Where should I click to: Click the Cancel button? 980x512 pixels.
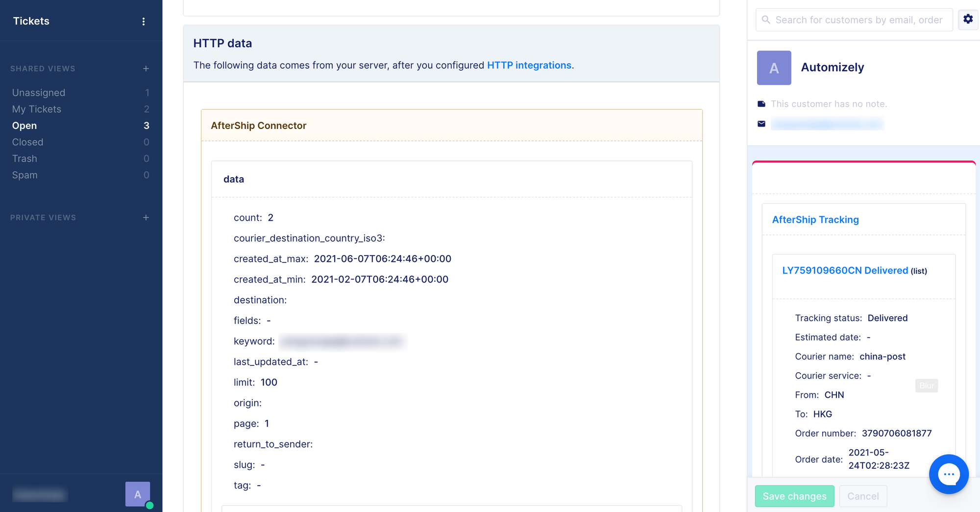[x=863, y=496]
